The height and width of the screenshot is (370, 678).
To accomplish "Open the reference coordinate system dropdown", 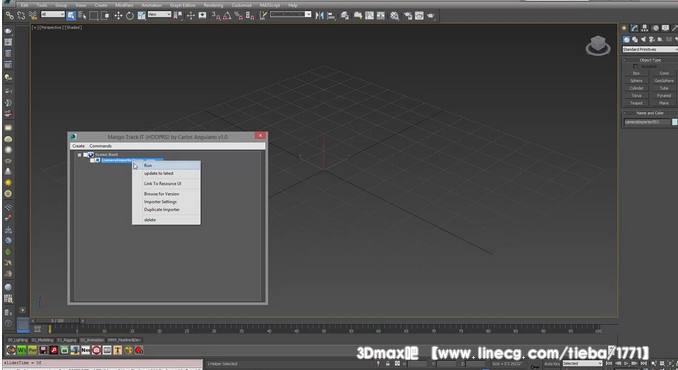I will coord(159,15).
